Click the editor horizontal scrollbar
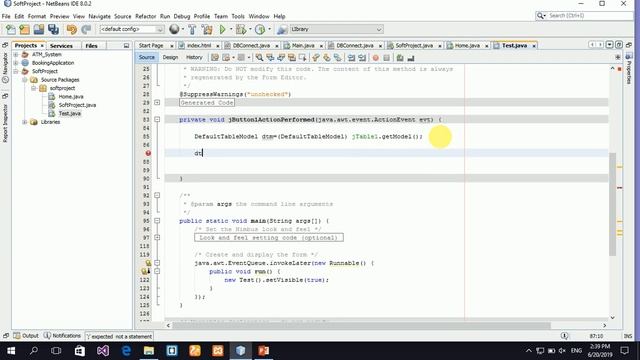 click(x=361, y=325)
